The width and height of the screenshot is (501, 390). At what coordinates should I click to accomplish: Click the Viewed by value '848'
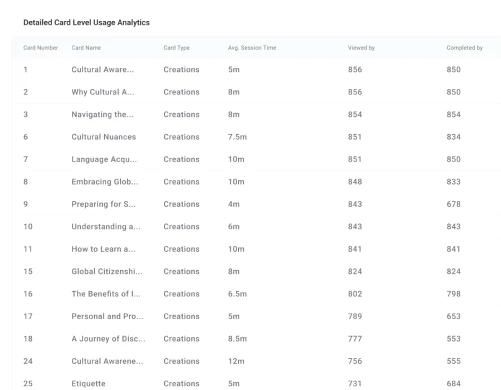click(355, 182)
